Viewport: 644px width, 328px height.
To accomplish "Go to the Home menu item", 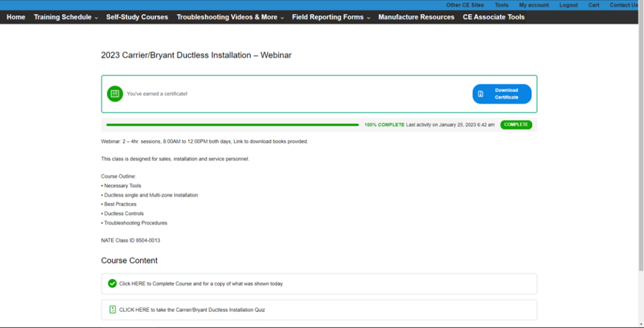I will pyautogui.click(x=16, y=17).
